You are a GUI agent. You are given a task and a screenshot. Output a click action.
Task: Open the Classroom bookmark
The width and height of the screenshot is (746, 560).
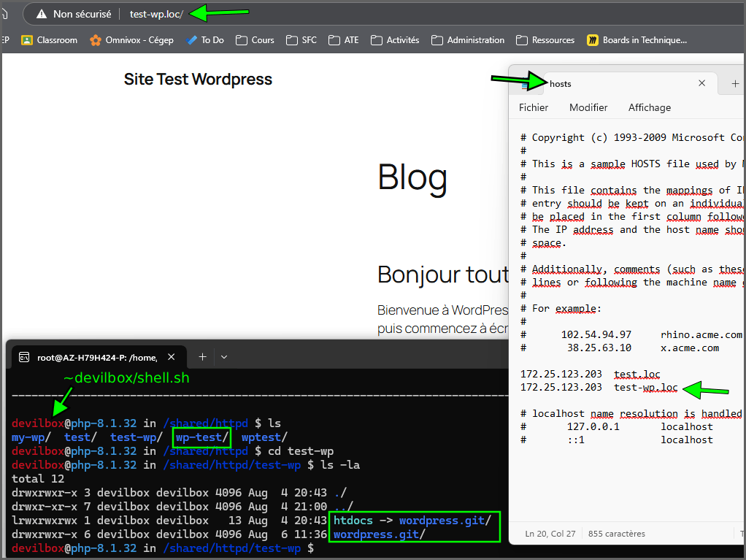[50, 40]
